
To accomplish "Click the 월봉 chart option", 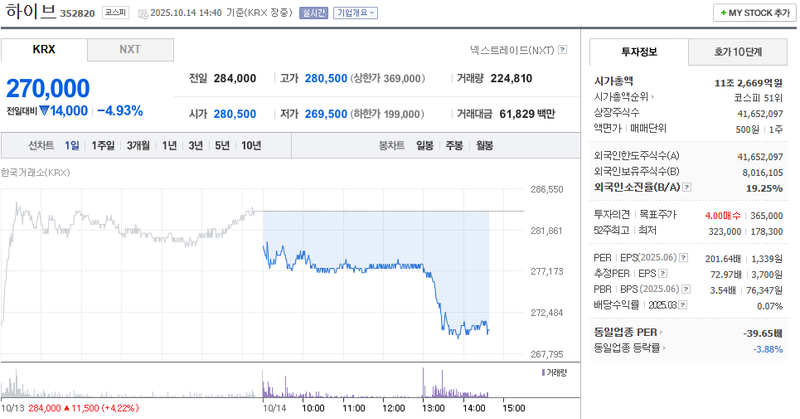I will click(x=485, y=146).
